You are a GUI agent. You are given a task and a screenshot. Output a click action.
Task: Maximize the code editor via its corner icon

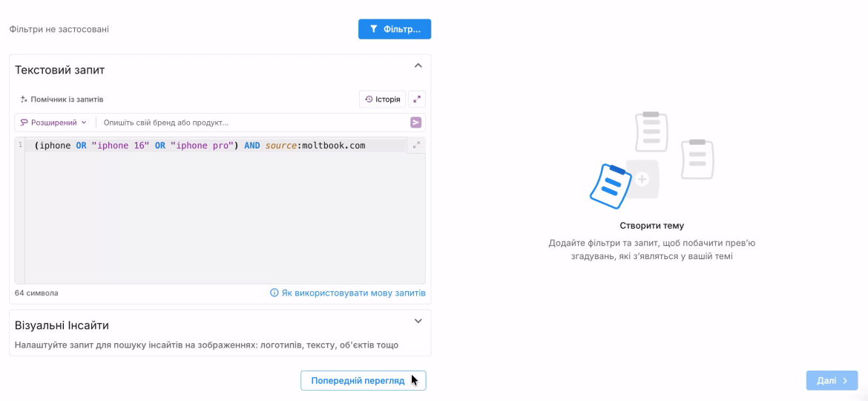(416, 146)
